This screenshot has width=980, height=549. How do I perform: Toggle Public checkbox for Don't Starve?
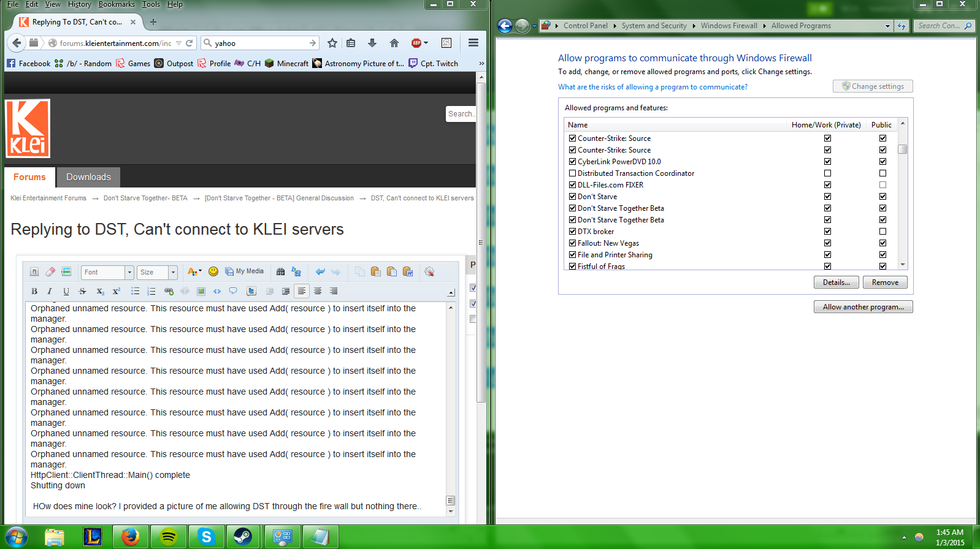click(882, 197)
